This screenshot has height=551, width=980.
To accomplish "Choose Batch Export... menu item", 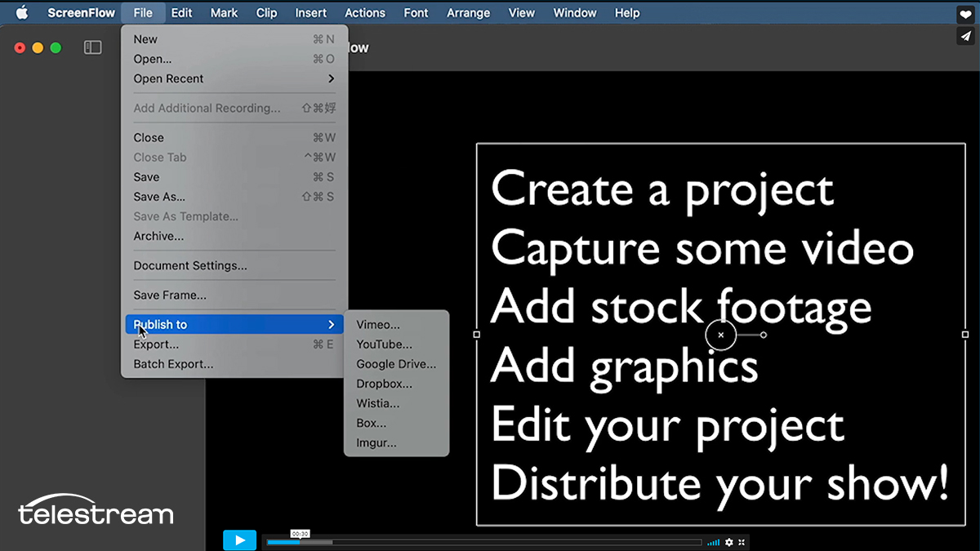I will point(234,364).
